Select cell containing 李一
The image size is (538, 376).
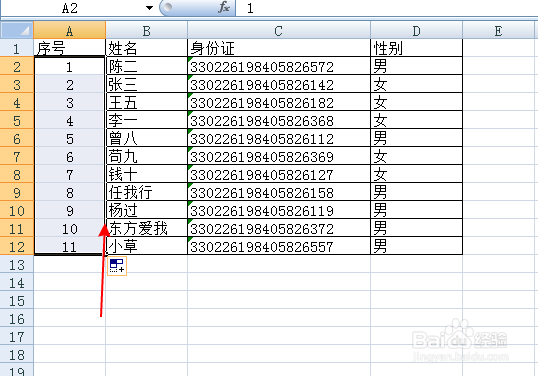click(147, 120)
